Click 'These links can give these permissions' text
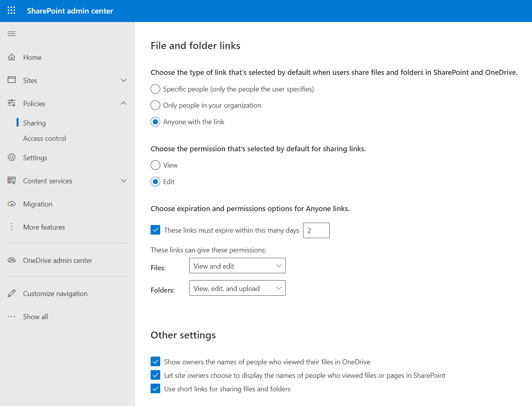 pyautogui.click(x=208, y=250)
